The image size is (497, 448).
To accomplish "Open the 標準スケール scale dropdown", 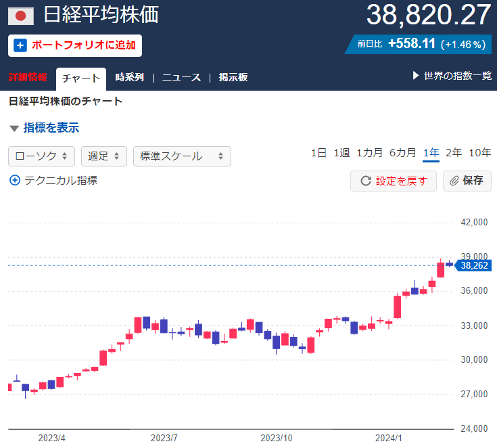I will [182, 156].
